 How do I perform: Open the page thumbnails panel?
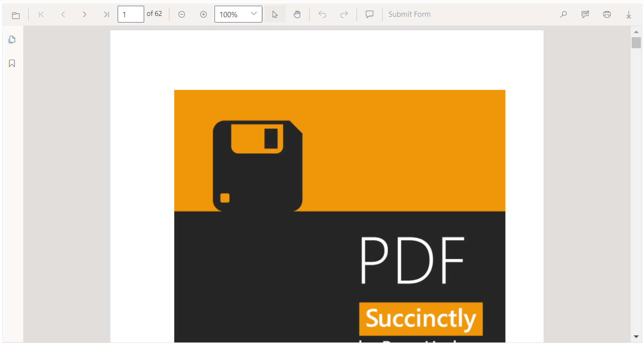coord(12,40)
